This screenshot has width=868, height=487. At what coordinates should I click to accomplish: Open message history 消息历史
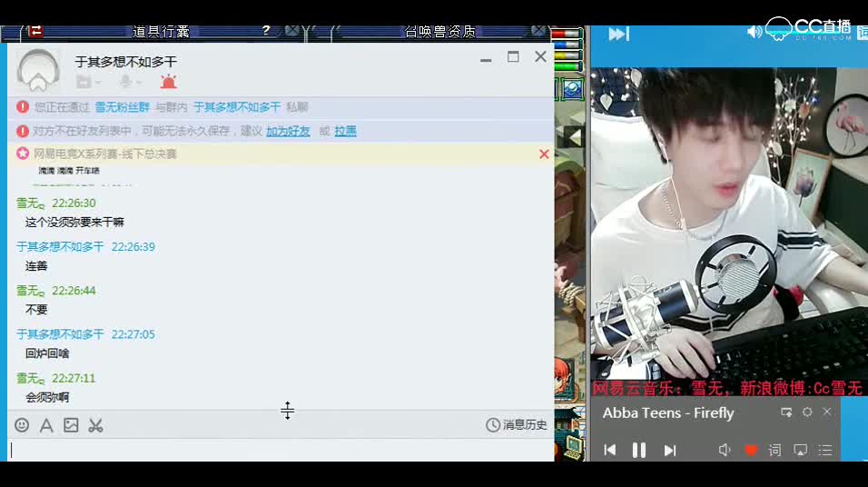(x=517, y=425)
